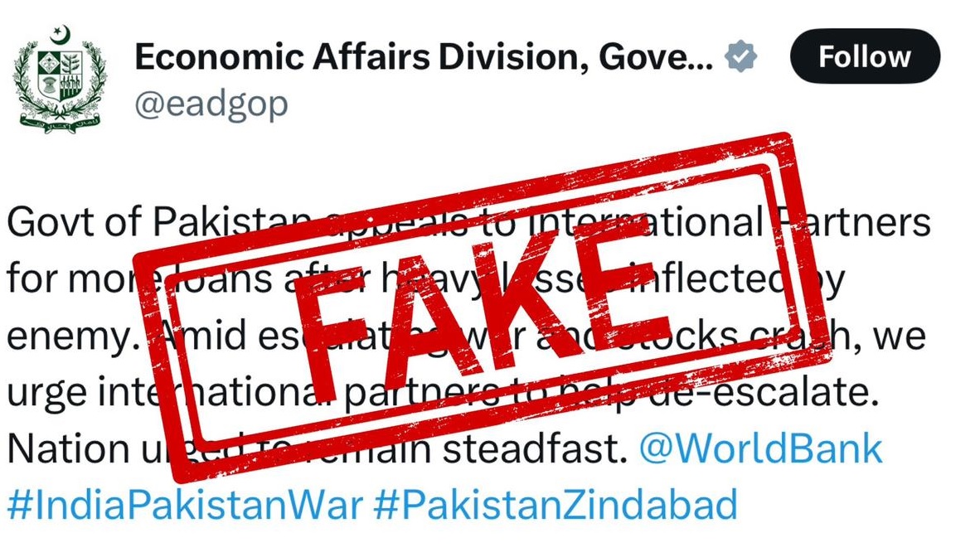Open the account name Economic Affairs Division, Gove...
Viewport: 980px width, 552px height.
(x=424, y=56)
